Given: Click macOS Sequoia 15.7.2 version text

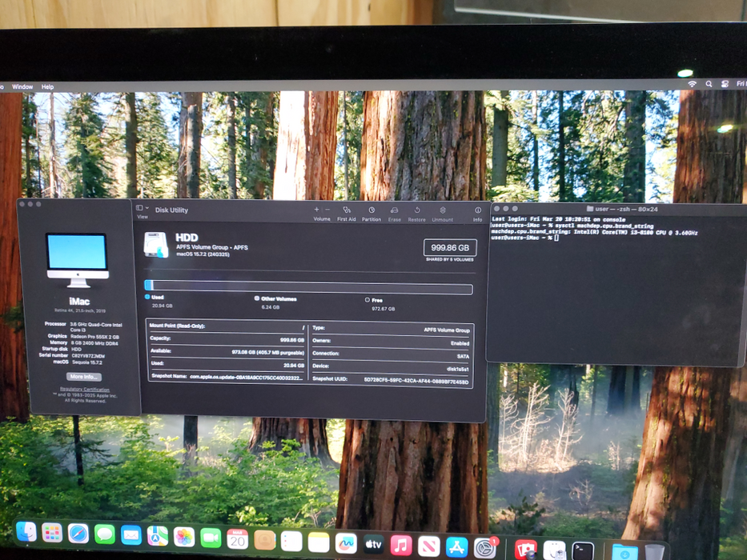Looking at the screenshot, I should (x=86, y=362).
